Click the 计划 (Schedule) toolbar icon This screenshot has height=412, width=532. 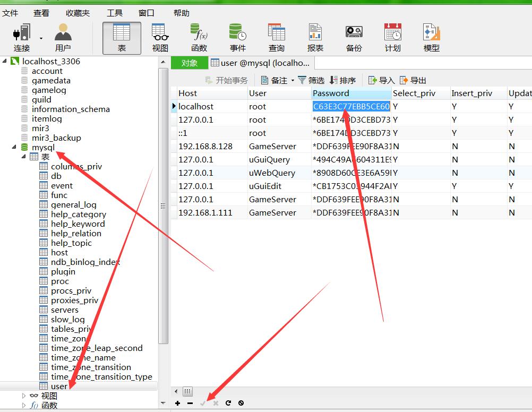click(392, 38)
